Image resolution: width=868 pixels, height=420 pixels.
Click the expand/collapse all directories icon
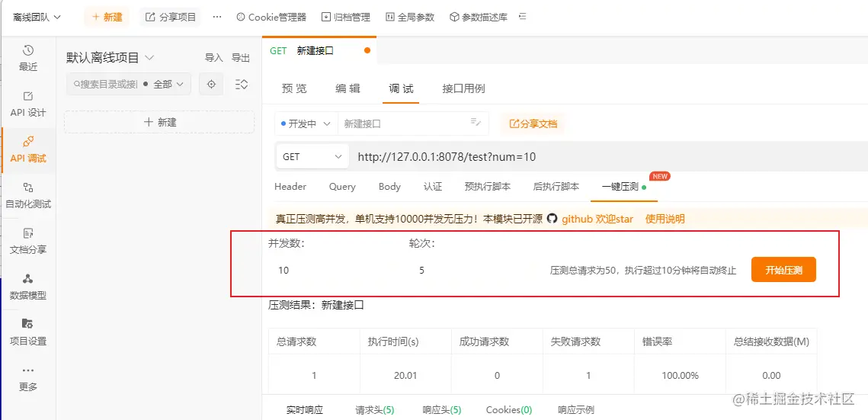click(242, 84)
